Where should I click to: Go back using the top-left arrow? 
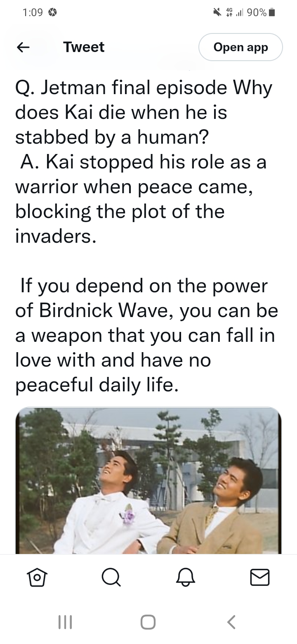[23, 47]
